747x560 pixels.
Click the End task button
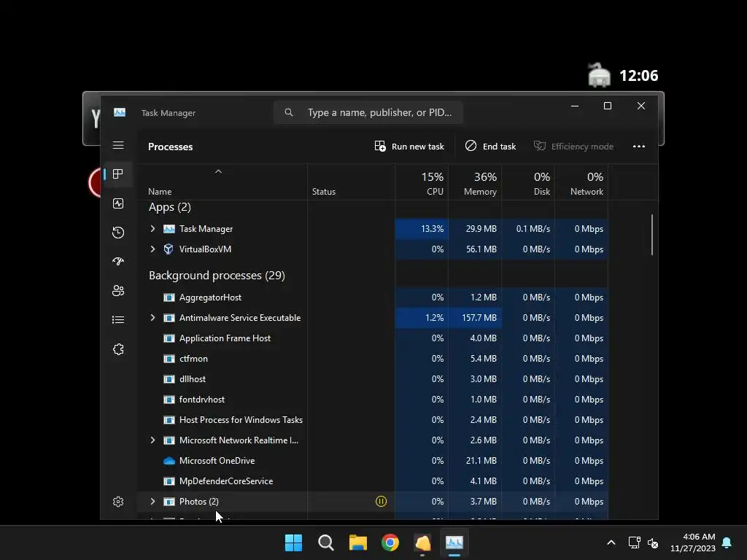[491, 146]
